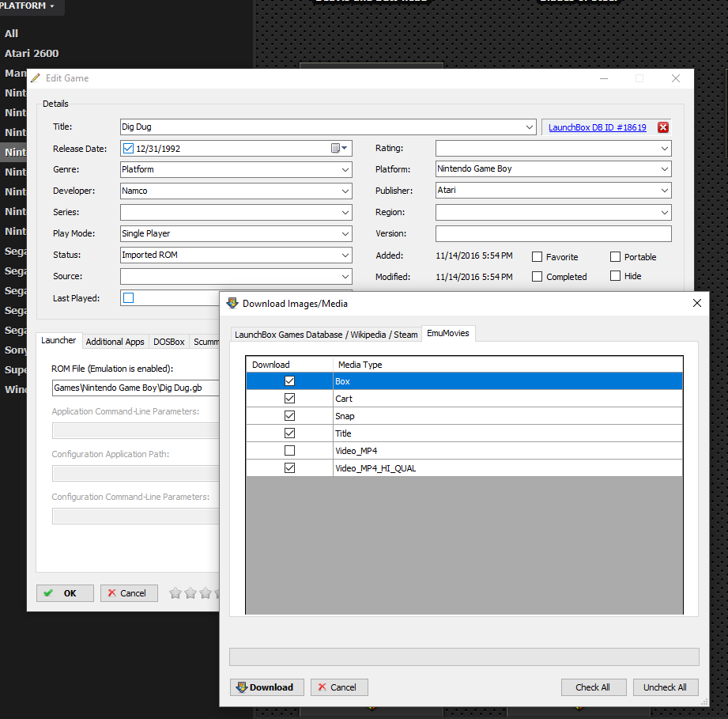Select All in platform sidebar

(x=12, y=33)
